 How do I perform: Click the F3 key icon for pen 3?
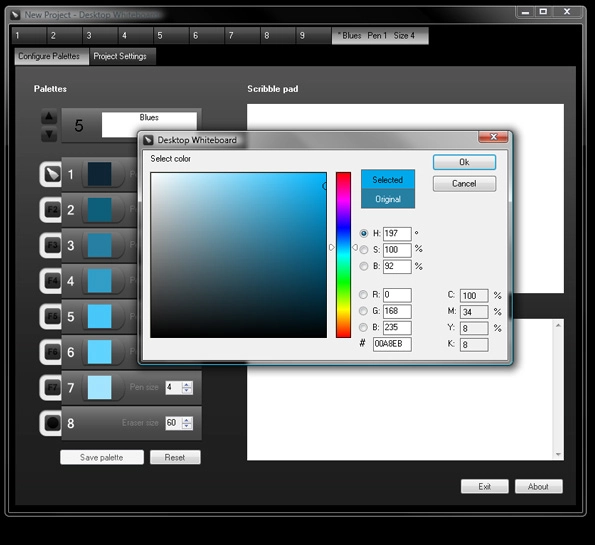(x=52, y=245)
